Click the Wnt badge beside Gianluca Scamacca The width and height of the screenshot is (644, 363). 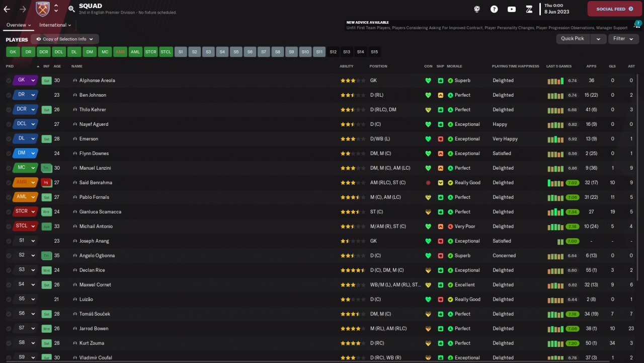click(x=46, y=212)
